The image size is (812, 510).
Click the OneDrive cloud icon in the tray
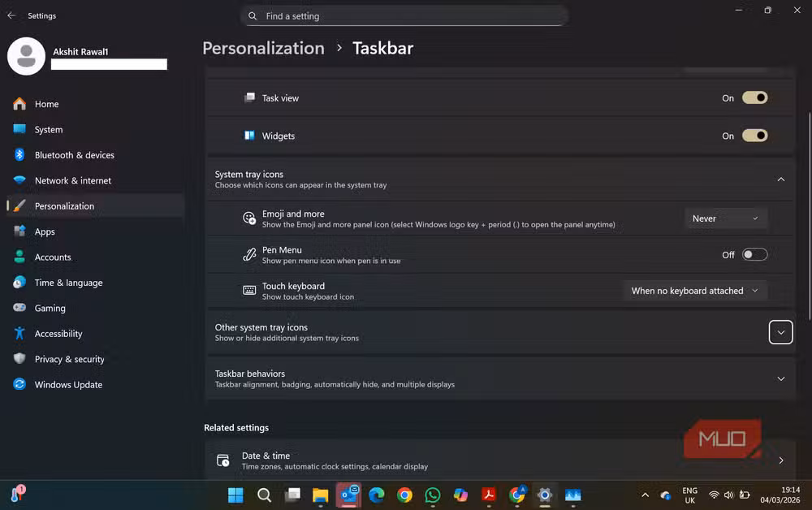pyautogui.click(x=666, y=495)
